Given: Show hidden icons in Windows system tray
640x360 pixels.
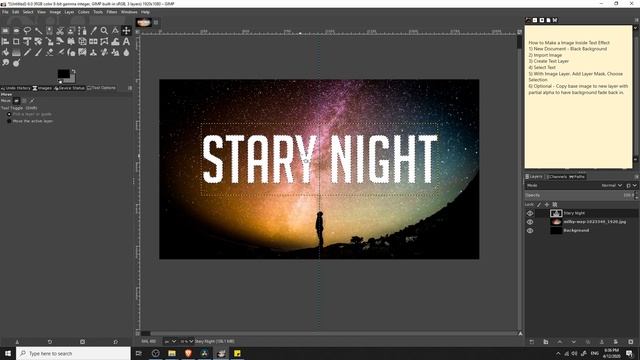Looking at the screenshot, I should pos(558,353).
